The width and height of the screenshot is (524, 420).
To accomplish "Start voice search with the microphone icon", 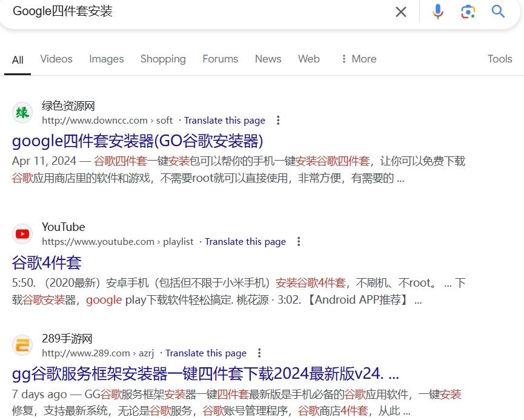I will pos(437,12).
